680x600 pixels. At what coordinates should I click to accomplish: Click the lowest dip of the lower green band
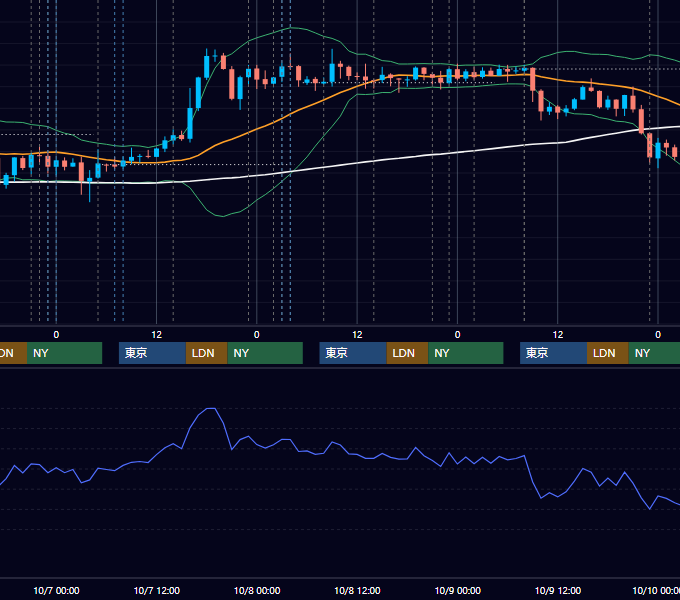tap(222, 216)
